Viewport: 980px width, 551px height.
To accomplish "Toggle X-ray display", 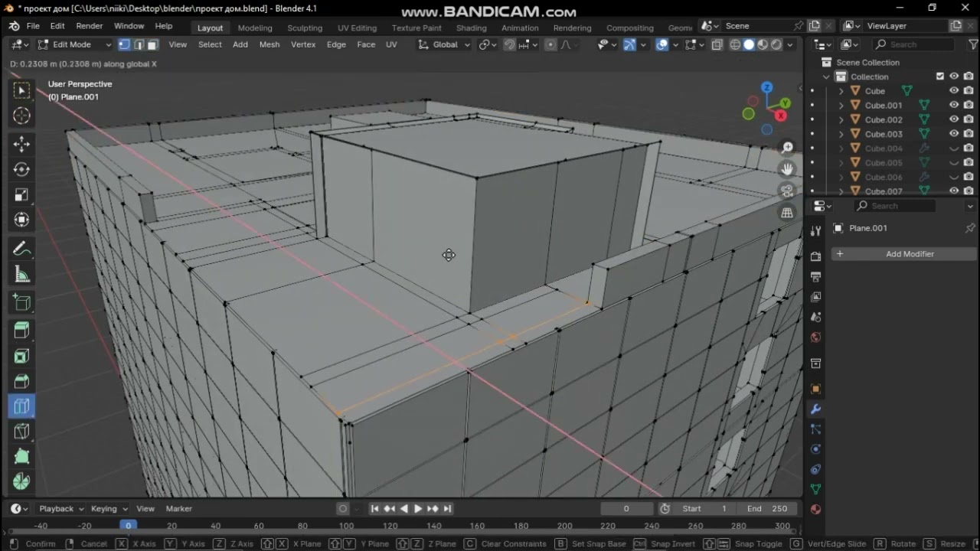I will [x=717, y=44].
